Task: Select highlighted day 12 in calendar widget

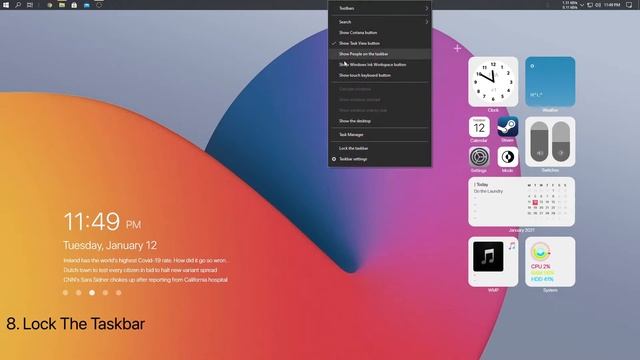Action: [x=535, y=202]
